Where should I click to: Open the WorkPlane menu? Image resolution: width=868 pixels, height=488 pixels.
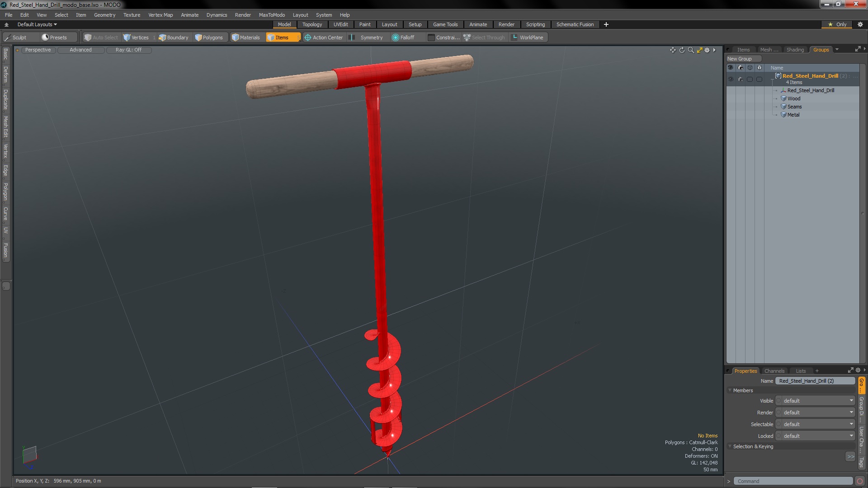point(528,38)
